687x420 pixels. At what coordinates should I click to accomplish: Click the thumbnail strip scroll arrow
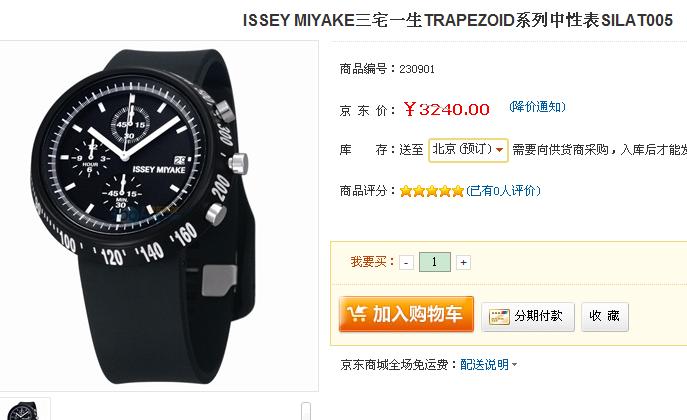click(x=306, y=411)
